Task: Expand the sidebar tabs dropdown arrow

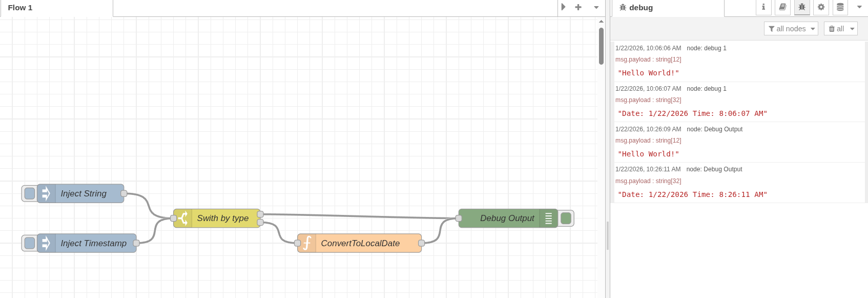Action: pos(859,7)
